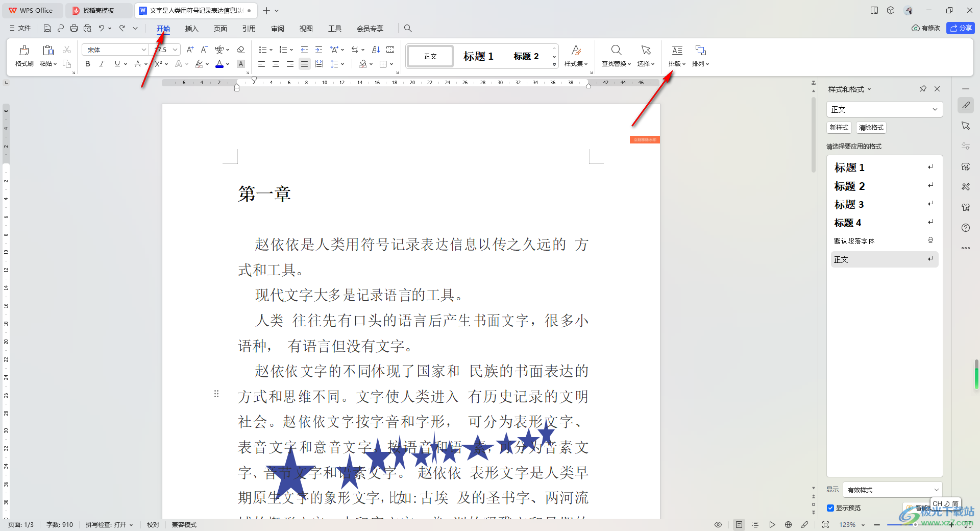Click the Clear Formatting eraser icon
The height and width of the screenshot is (531, 980).
(x=241, y=50)
